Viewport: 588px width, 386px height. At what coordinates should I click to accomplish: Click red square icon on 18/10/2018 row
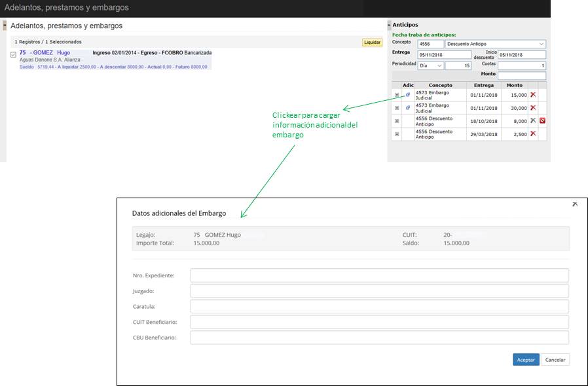pyautogui.click(x=542, y=121)
